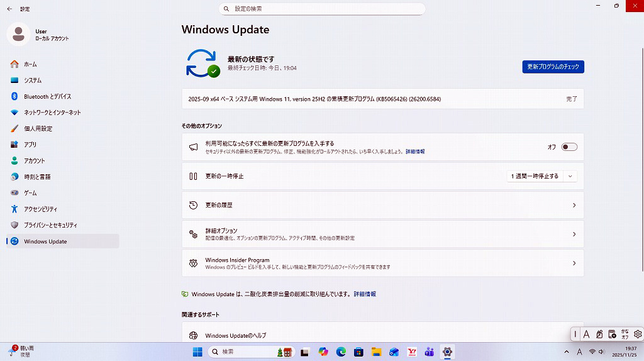Focus the 設定の検索 search field
This screenshot has width=644, height=361.
322,9
